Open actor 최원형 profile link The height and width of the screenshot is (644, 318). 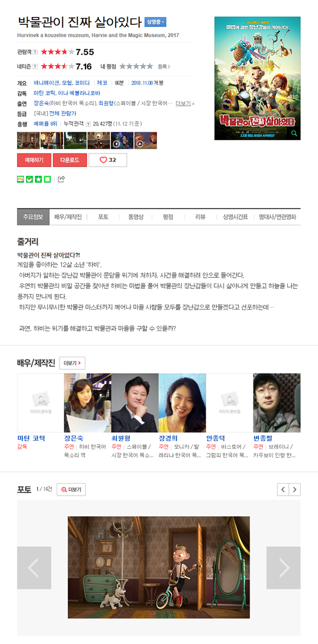click(x=121, y=438)
